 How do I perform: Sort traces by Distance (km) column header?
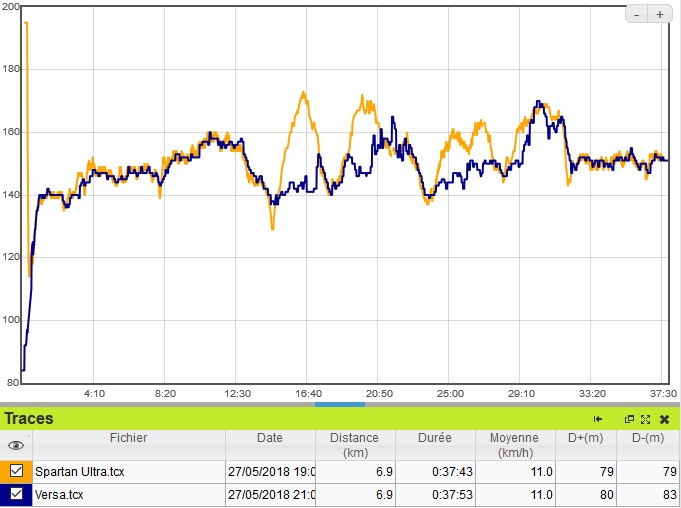(355, 445)
